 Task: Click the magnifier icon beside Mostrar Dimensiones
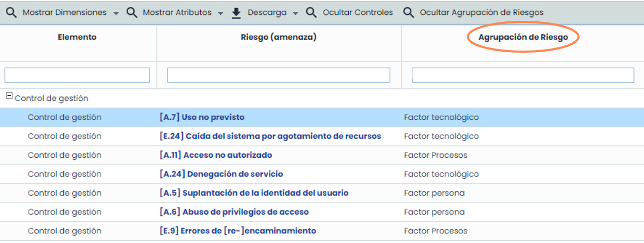coord(11,13)
